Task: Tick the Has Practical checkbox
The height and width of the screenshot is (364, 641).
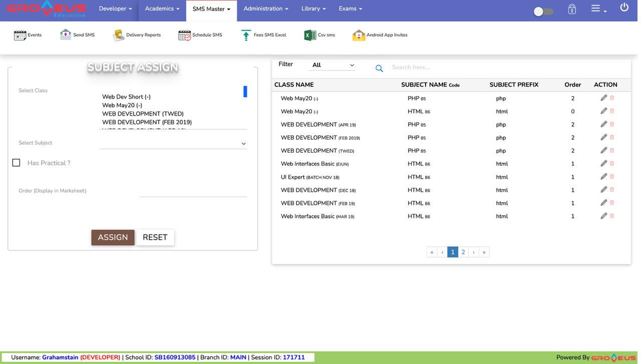Action: [x=17, y=163]
